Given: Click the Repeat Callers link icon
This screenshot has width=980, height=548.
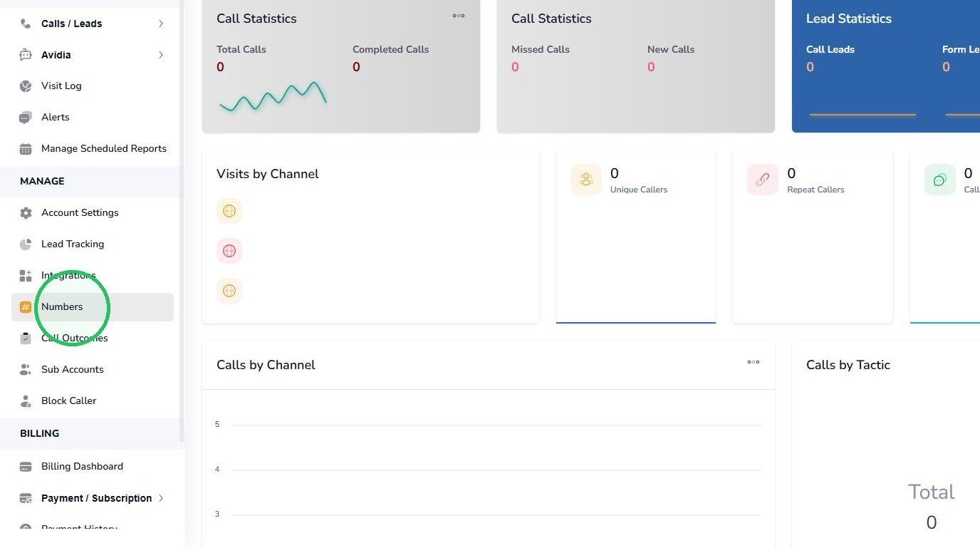Looking at the screenshot, I should (x=763, y=180).
